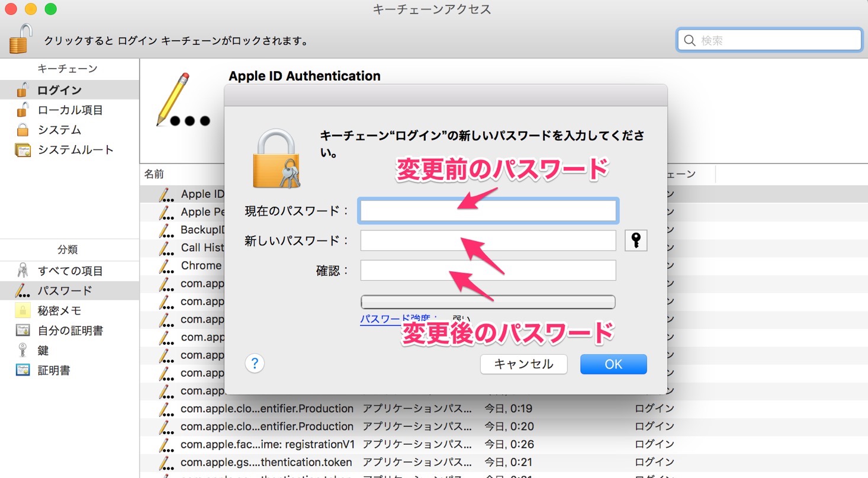Click 今日, 0:26 date cell
This screenshot has width=868, height=478.
click(x=509, y=444)
